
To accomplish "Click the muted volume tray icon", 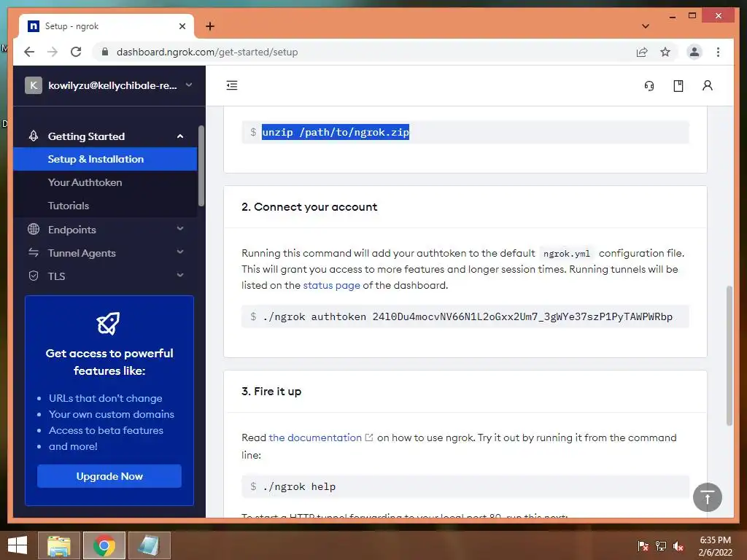I will (678, 545).
